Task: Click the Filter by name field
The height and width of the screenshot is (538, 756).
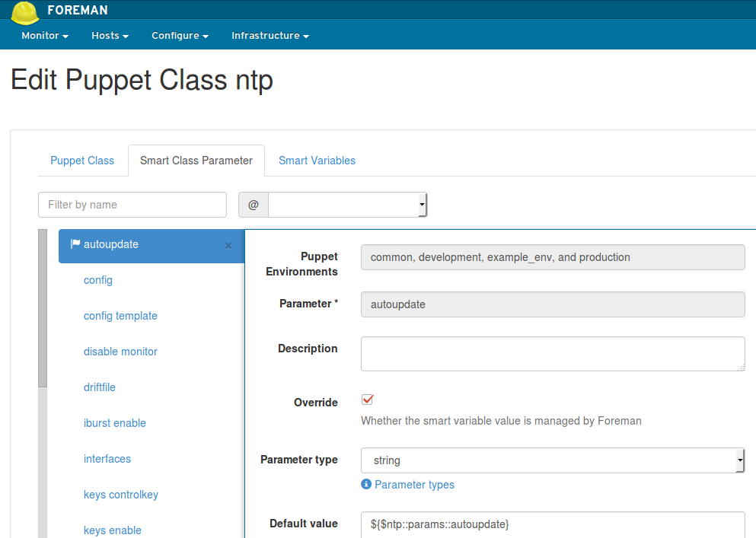Action: tap(132, 205)
